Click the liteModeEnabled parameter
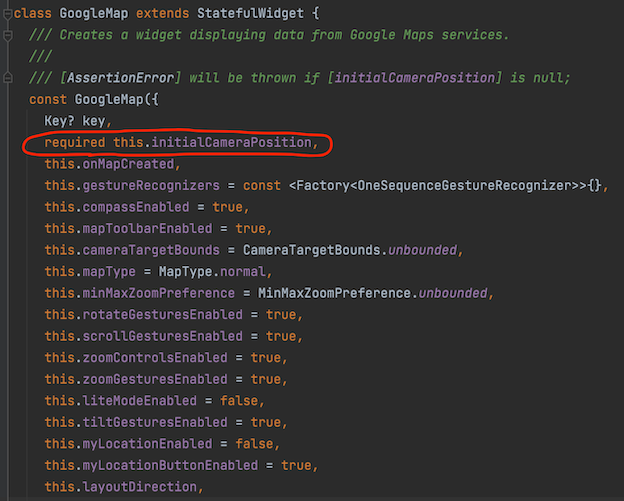 pos(154,401)
